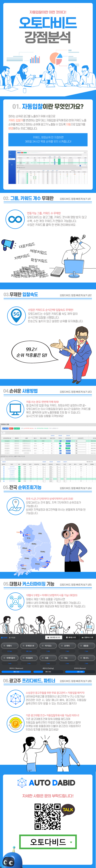Click the heading 01. 자동입찰이란 무엇인가요?
The width and height of the screenshot is (96, 868).
[48, 107]
